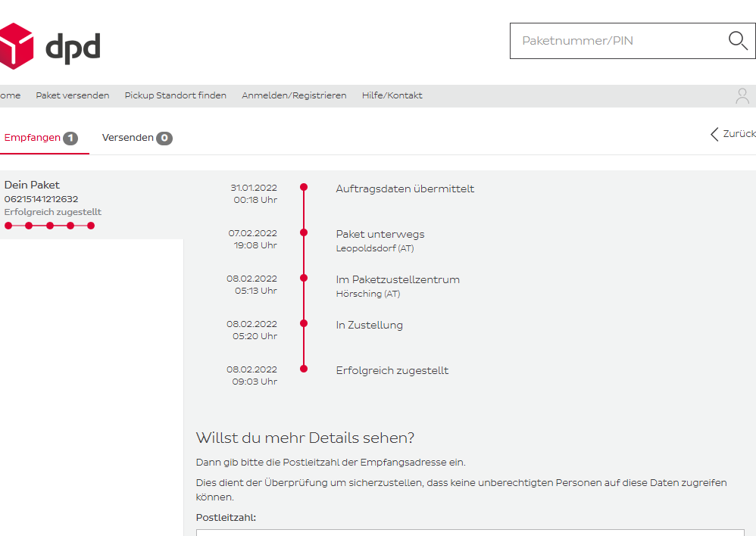Open Paket versenden menu item
Screen dimensions: 756x536
coord(73,95)
